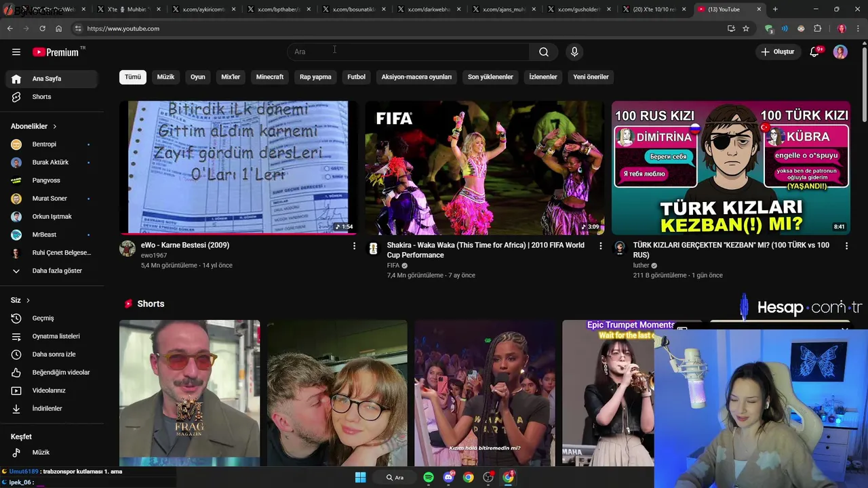Select the Müzik filter chip
This screenshot has height=488, width=868.
(x=165, y=77)
